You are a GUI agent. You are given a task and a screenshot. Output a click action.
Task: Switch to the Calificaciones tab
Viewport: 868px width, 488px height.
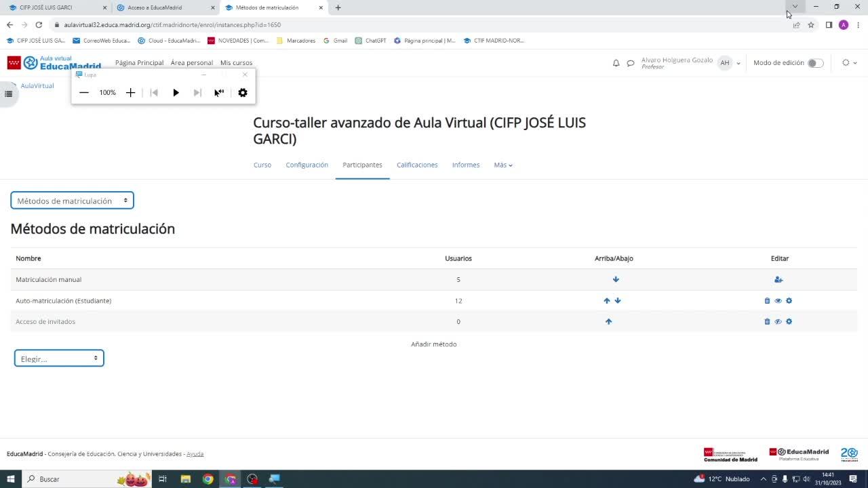point(417,165)
